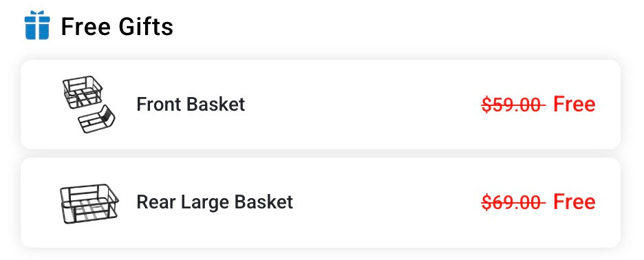The image size is (644, 260).
Task: Click the lower curved bracket piece of Front Basket
Action: 97,119
